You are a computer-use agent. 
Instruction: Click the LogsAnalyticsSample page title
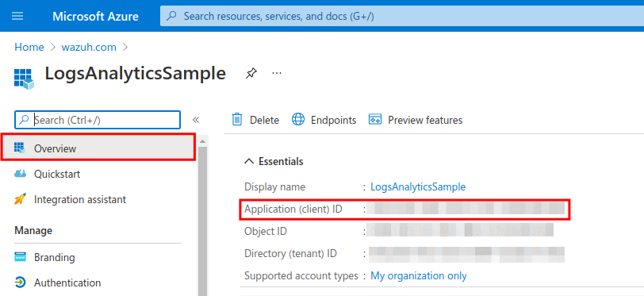click(135, 74)
